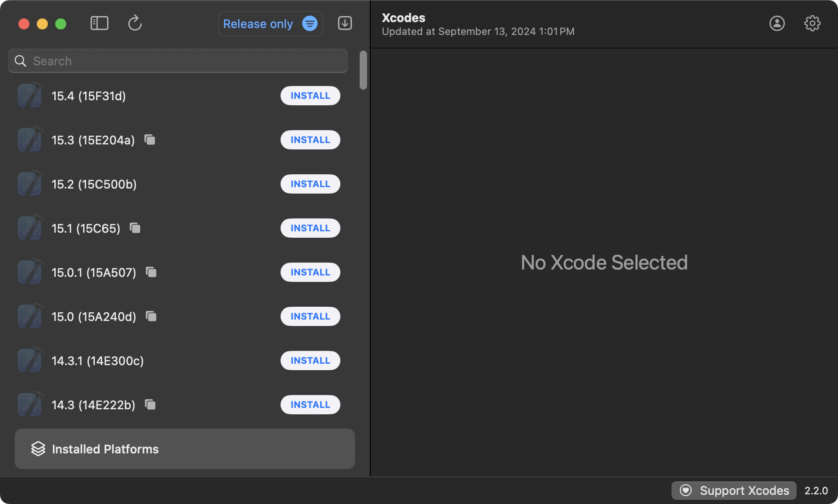This screenshot has width=838, height=504.
Task: Click the sidebar list scrollbar
Action: (363, 70)
